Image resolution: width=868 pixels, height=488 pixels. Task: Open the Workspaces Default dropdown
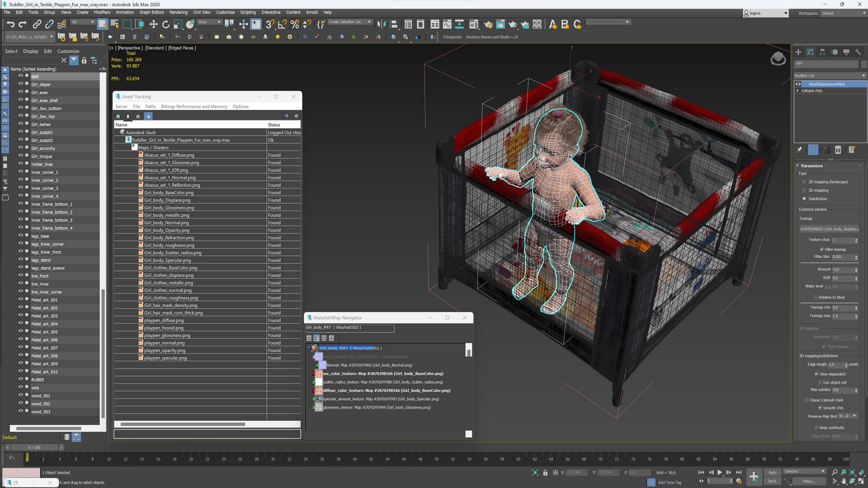click(x=843, y=13)
